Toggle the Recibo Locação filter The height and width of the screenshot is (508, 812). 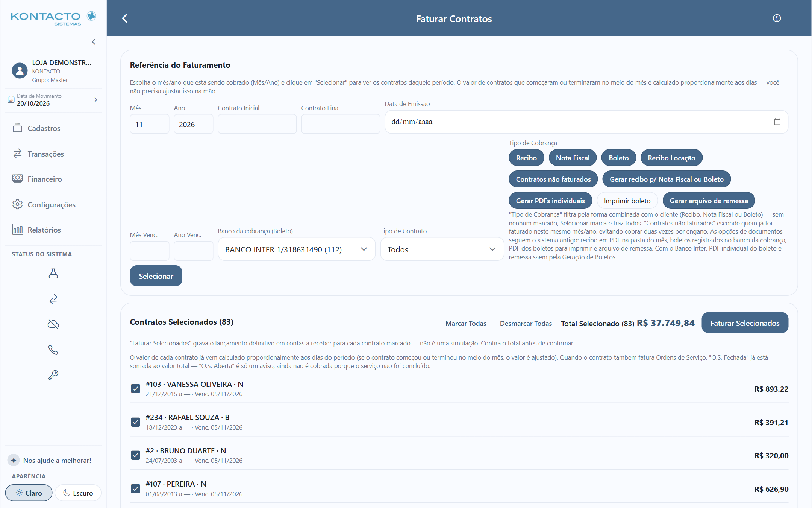671,158
